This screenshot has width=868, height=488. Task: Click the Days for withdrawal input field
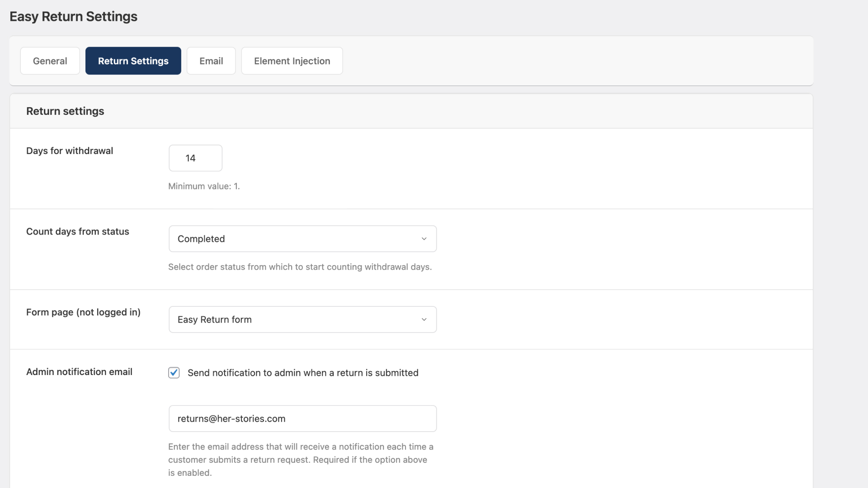pyautogui.click(x=195, y=158)
